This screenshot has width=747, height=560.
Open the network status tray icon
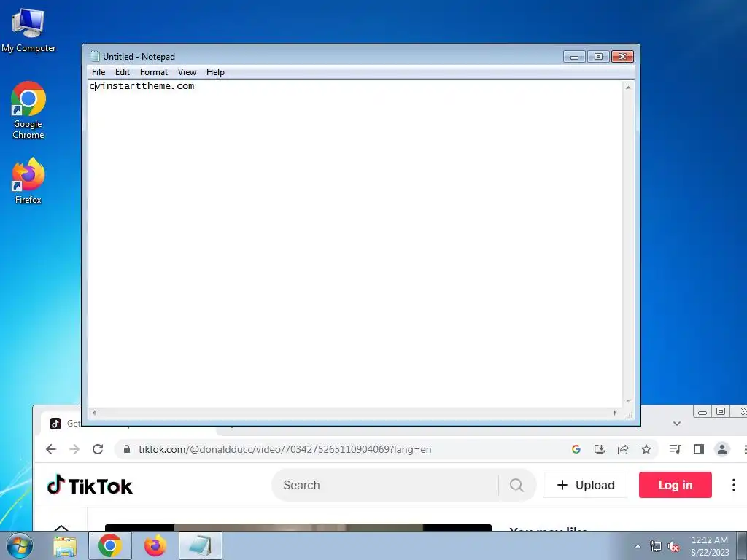[656, 547]
